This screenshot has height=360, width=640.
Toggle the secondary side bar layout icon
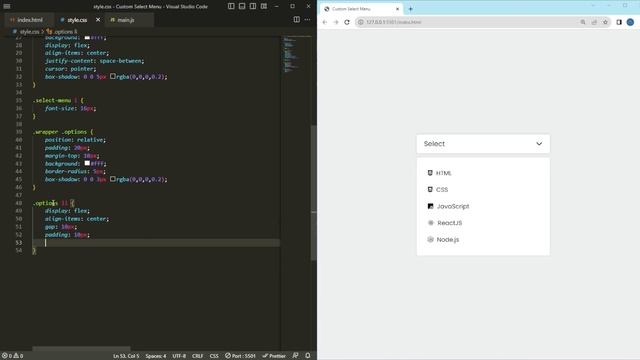[x=253, y=6]
